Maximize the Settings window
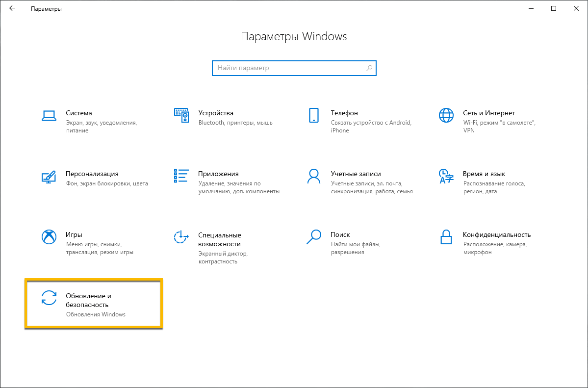The width and height of the screenshot is (588, 388). 554,8
